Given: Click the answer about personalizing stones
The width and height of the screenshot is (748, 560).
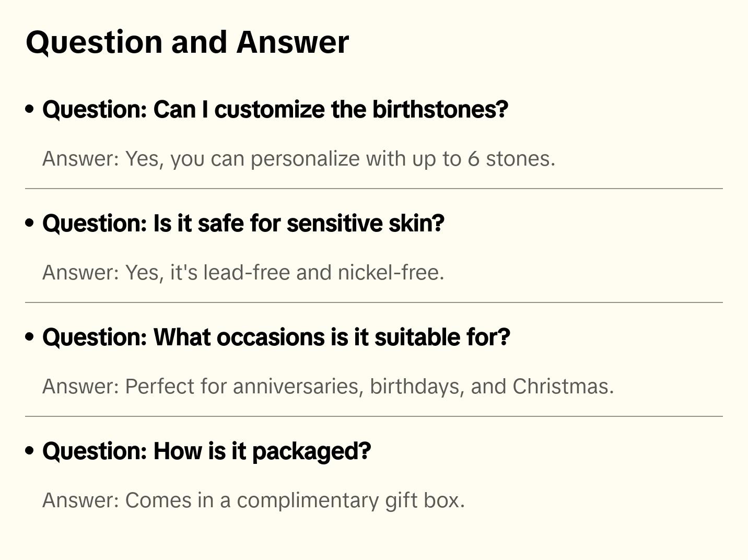Looking at the screenshot, I should [298, 159].
